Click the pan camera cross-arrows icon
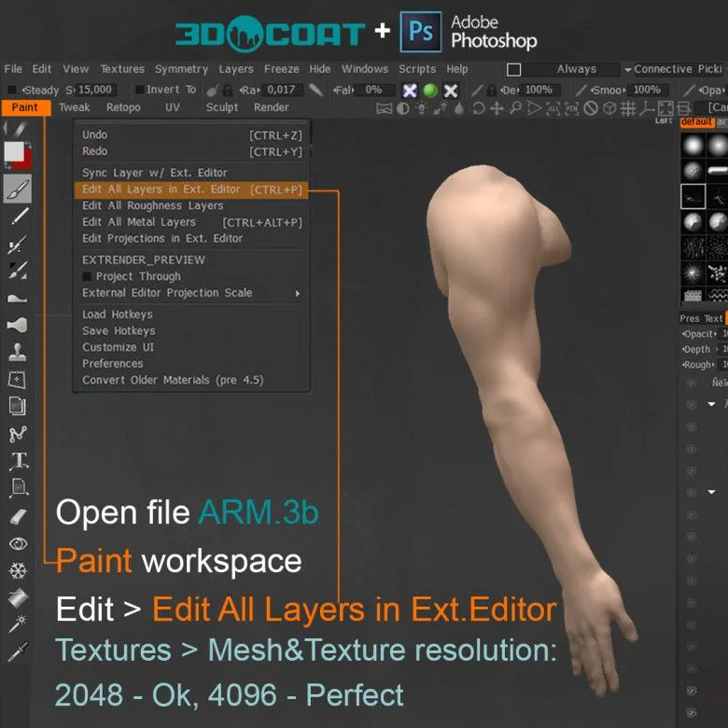The height and width of the screenshot is (728, 728). click(x=497, y=108)
